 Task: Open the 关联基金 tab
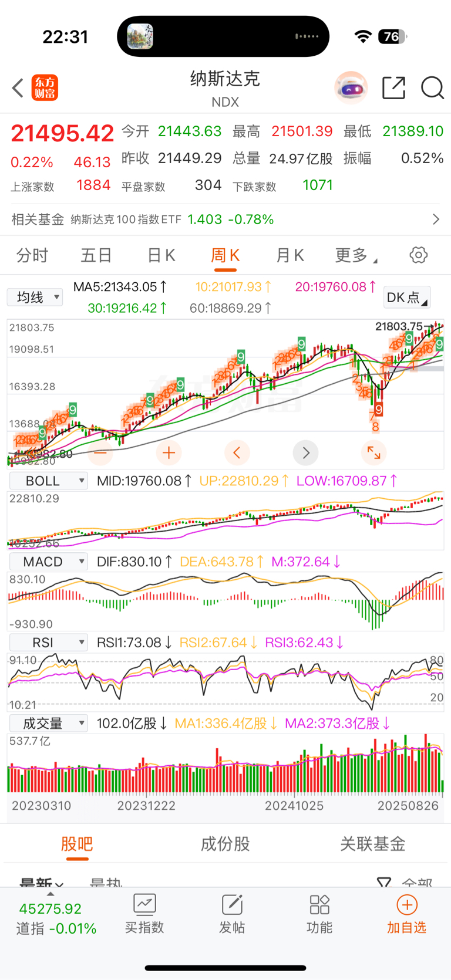(x=373, y=844)
